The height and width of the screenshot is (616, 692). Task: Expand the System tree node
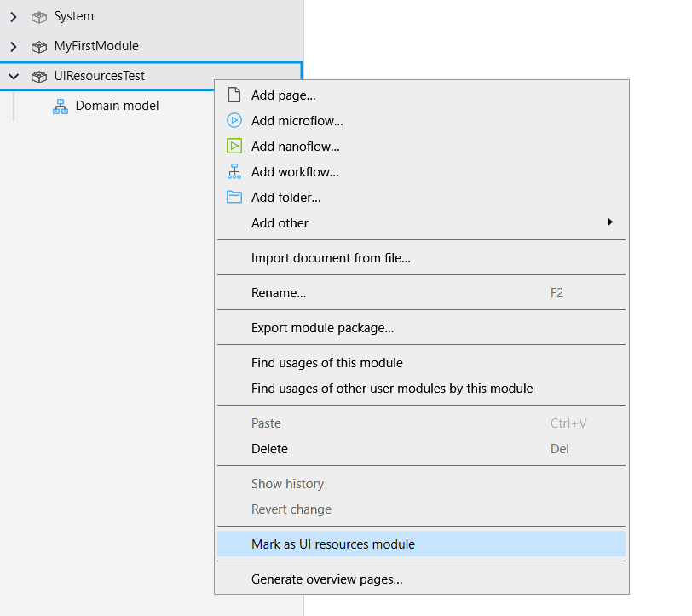13,15
